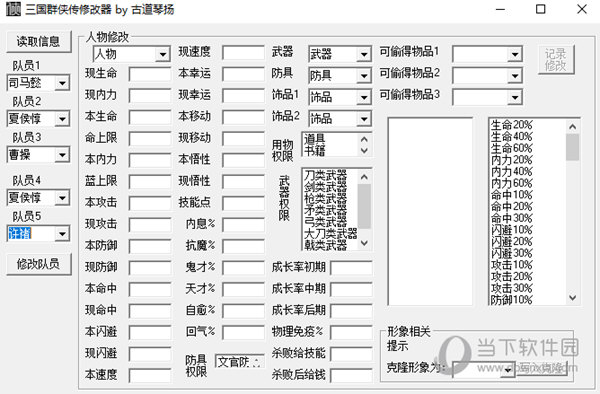
Task: Focus the 鬼才% input field
Action: pos(243,268)
